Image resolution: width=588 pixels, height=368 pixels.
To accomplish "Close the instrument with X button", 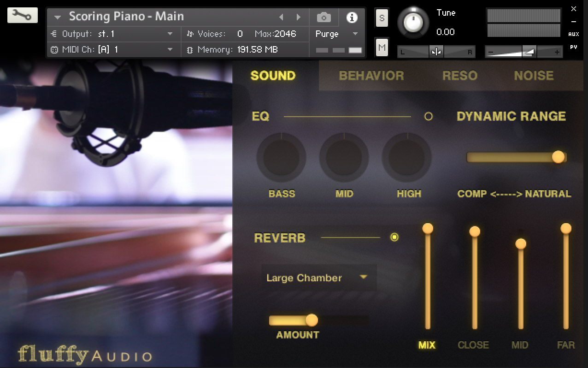I will click(574, 9).
